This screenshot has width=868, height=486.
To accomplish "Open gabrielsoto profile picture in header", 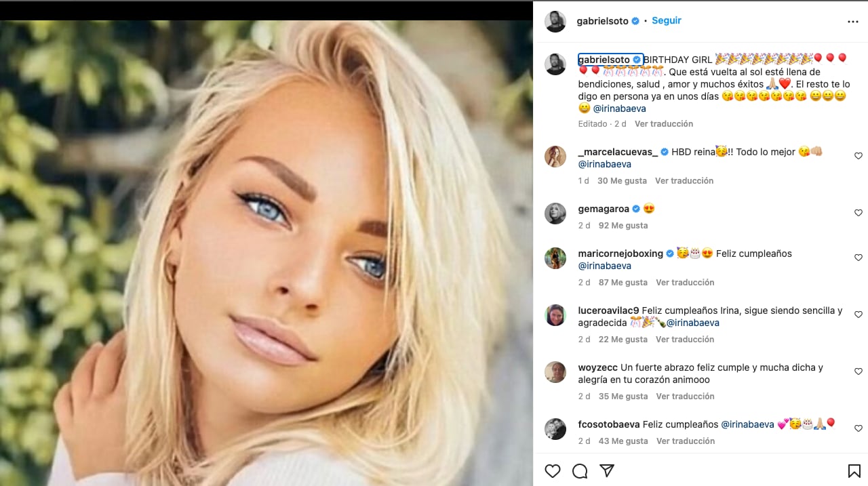I will [x=555, y=22].
